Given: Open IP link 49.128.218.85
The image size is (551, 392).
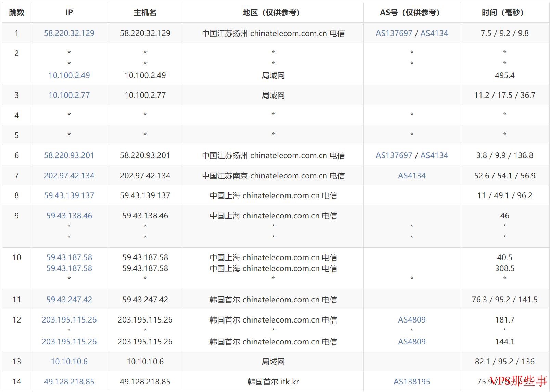Looking at the screenshot, I should tap(69, 382).
